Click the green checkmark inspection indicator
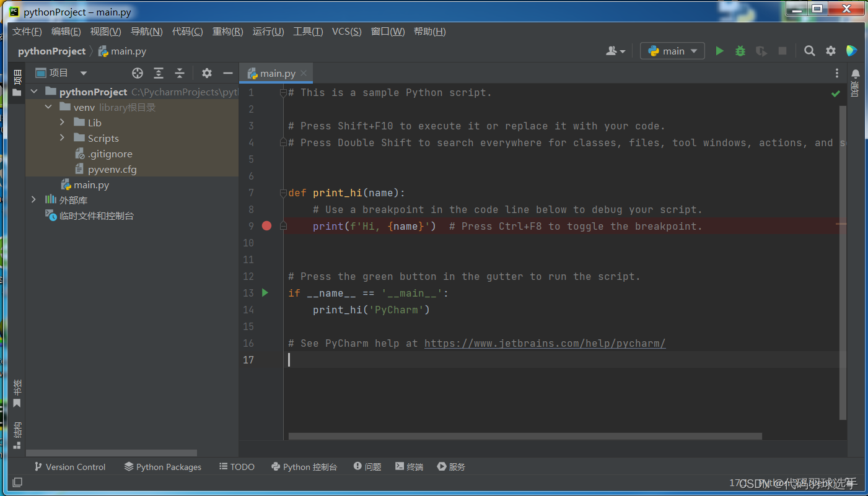 point(836,94)
